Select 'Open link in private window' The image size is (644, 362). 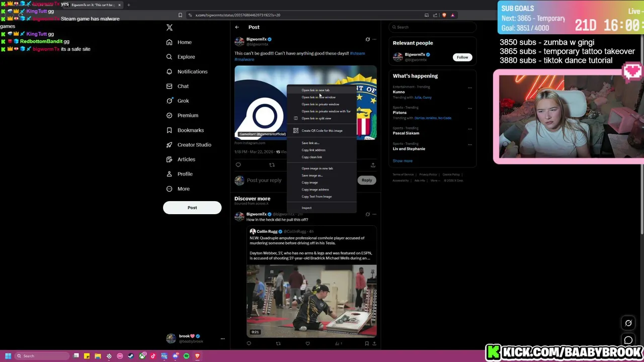point(321,104)
